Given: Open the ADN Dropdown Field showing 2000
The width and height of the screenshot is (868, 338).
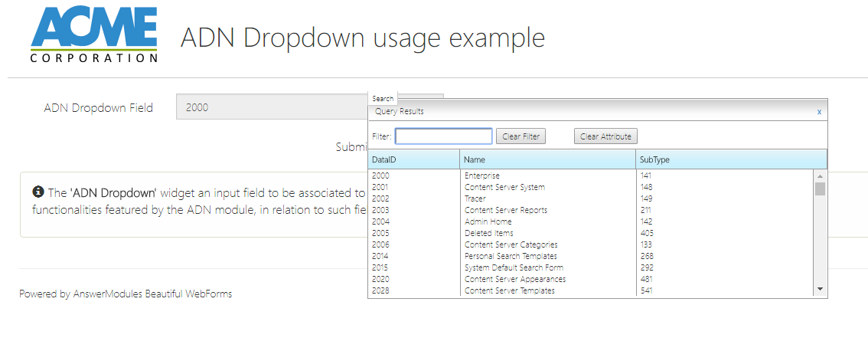Looking at the screenshot, I should click(x=272, y=107).
